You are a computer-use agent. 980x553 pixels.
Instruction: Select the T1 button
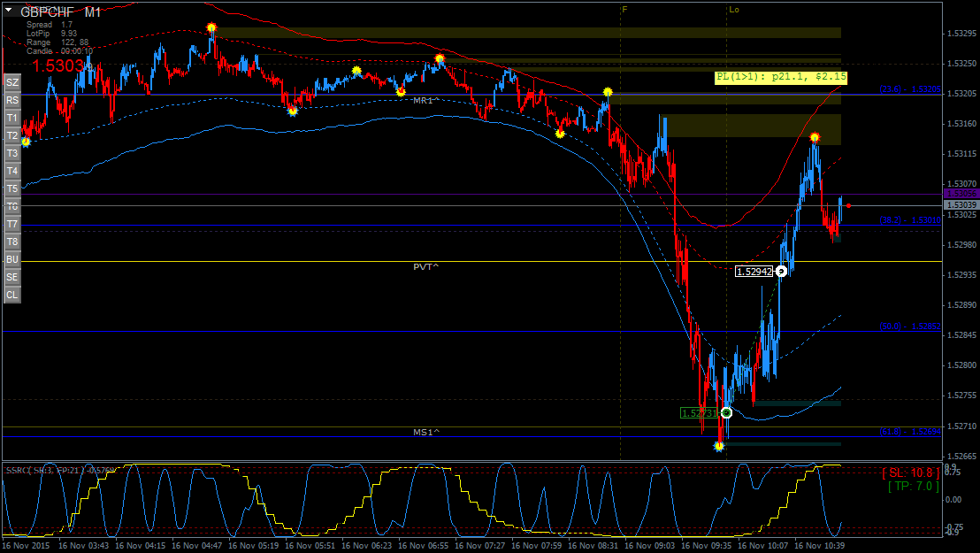pos(11,118)
